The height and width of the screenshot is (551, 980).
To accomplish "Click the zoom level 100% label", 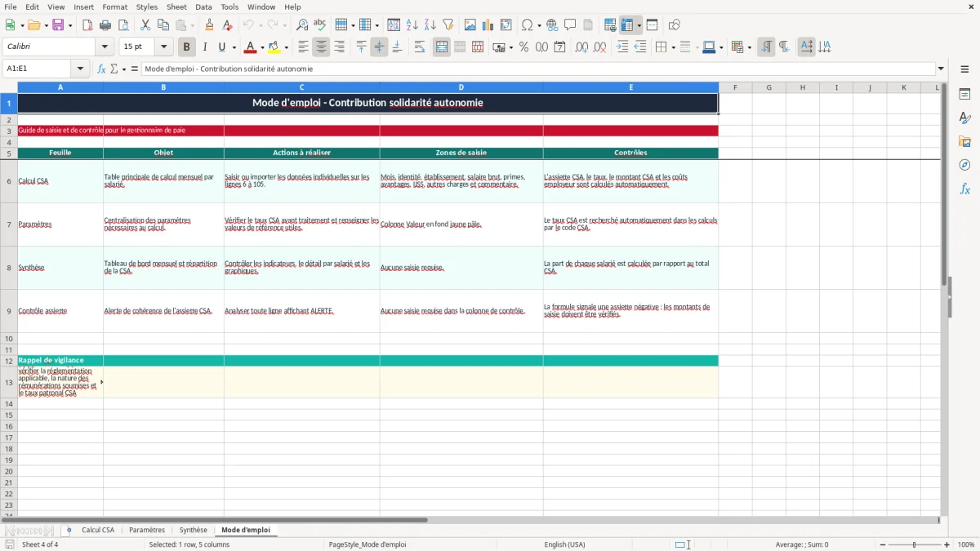I will pos(966,544).
